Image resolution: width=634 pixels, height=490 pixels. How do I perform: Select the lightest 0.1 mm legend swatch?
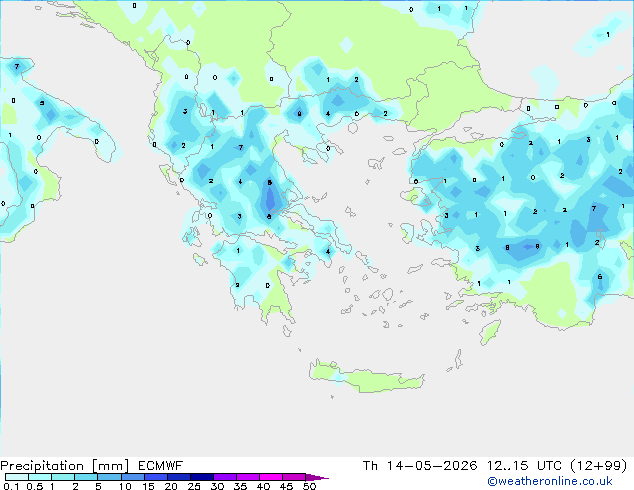[x=17, y=477]
